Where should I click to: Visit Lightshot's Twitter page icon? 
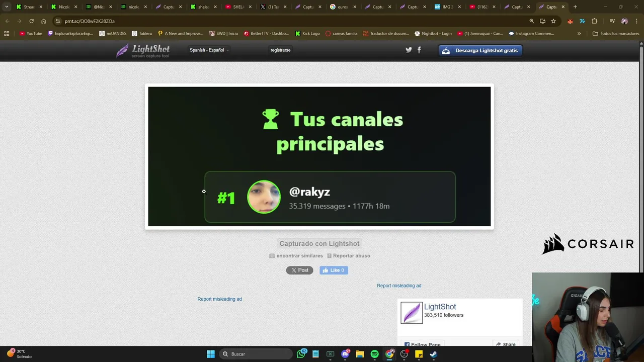pos(409,50)
